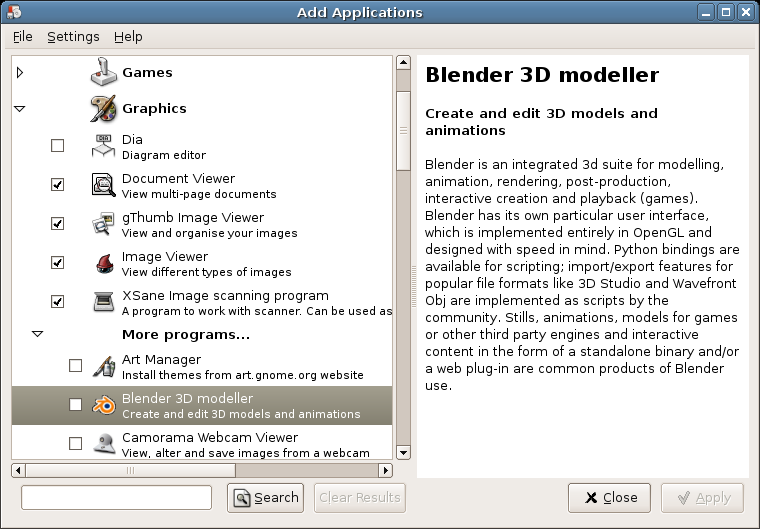Click the Image Viewer red hat icon
The width and height of the screenshot is (760, 529).
click(104, 263)
